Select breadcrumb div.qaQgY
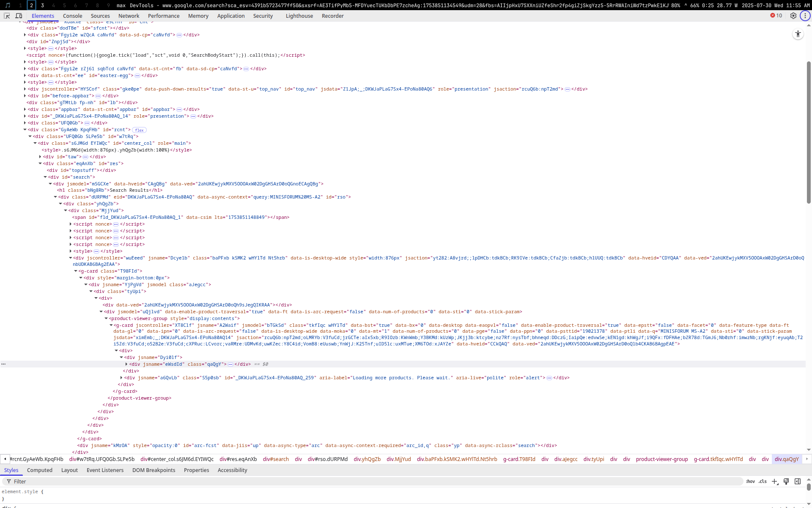Screen dimensions: 812x508 [787, 459]
